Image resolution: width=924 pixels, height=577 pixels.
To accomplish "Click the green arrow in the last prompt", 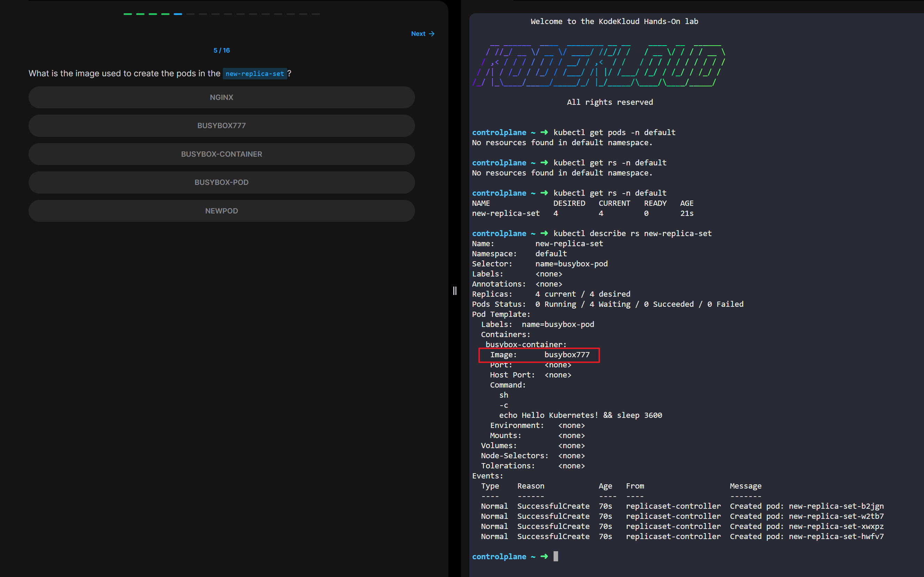I will point(544,556).
